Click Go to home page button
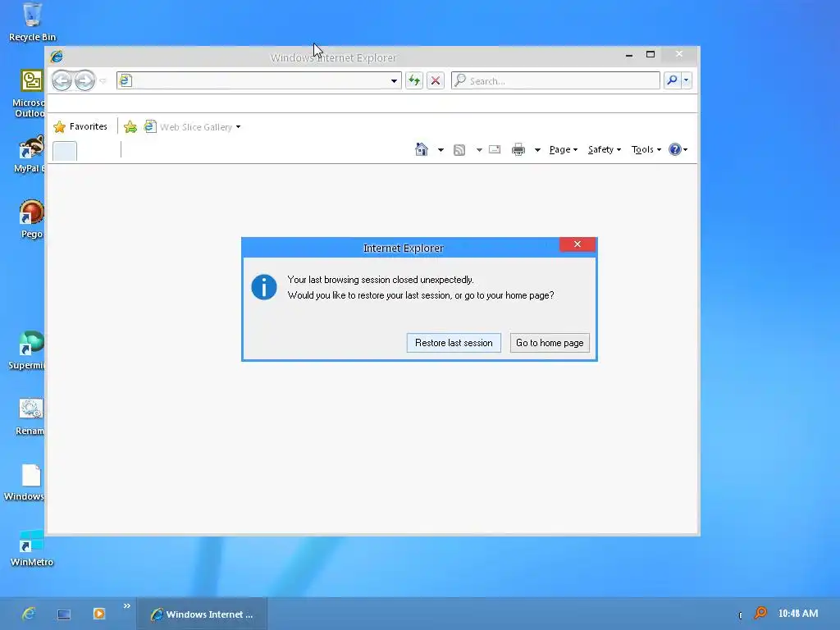 550,343
